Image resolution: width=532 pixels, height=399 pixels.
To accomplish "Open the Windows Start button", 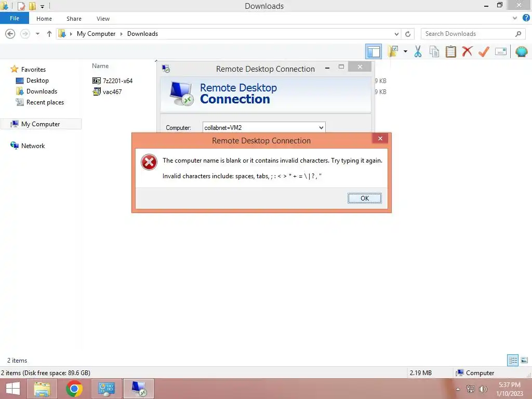I will tap(12, 389).
